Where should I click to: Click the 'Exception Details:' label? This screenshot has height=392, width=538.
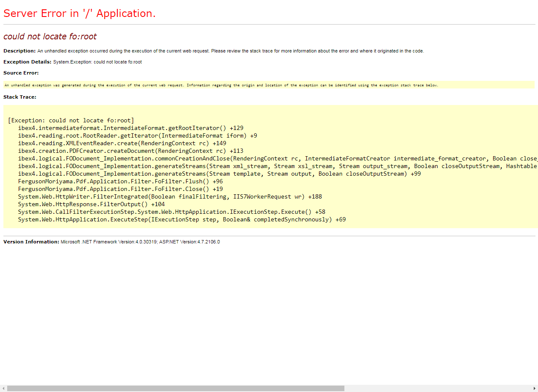point(28,62)
